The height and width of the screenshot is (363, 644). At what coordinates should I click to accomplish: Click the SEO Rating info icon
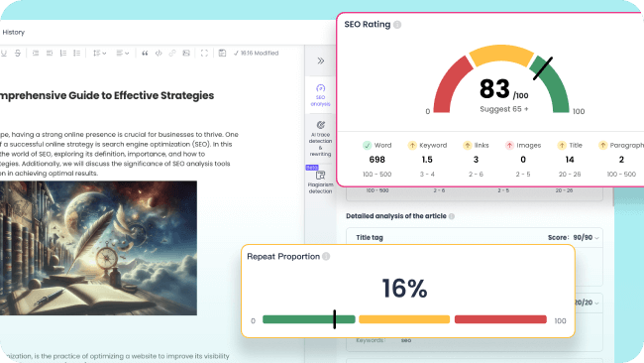click(397, 25)
